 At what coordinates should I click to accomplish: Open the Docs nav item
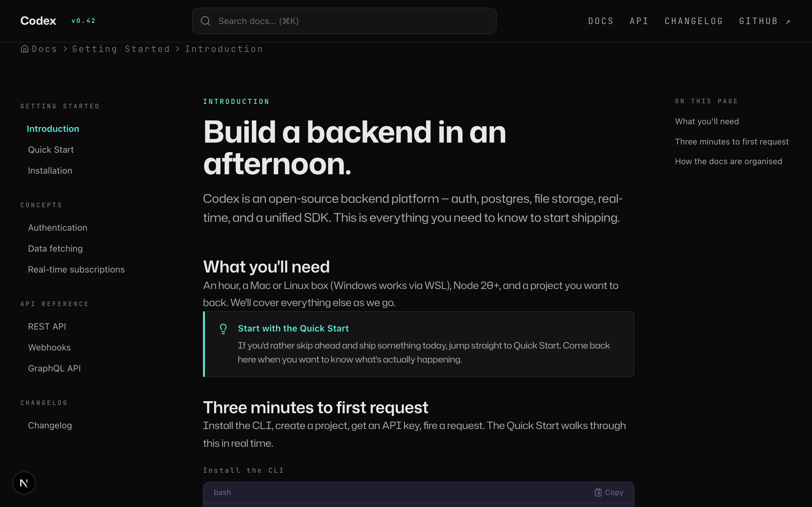point(601,21)
